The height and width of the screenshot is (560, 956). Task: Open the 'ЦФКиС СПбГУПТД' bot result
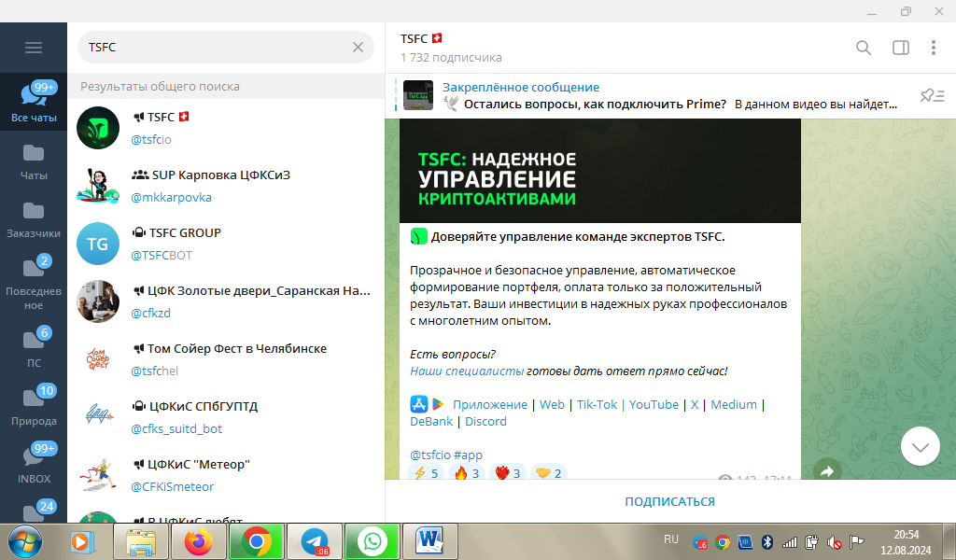click(x=226, y=417)
